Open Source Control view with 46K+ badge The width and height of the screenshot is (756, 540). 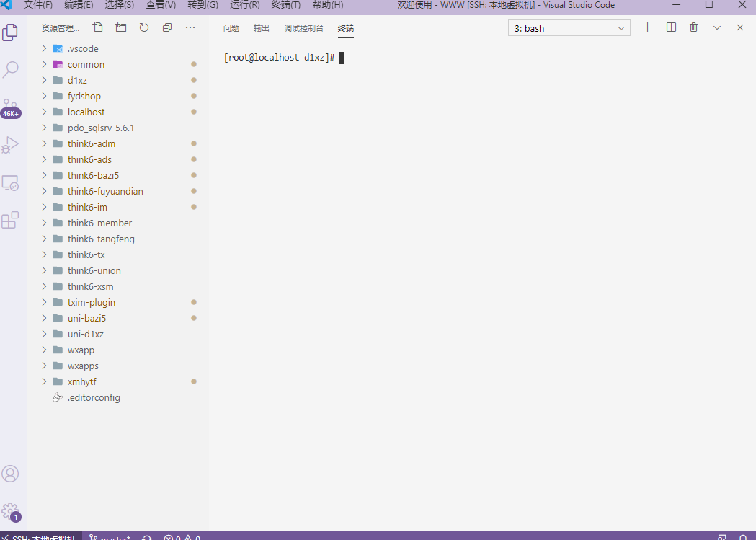[x=10, y=108]
